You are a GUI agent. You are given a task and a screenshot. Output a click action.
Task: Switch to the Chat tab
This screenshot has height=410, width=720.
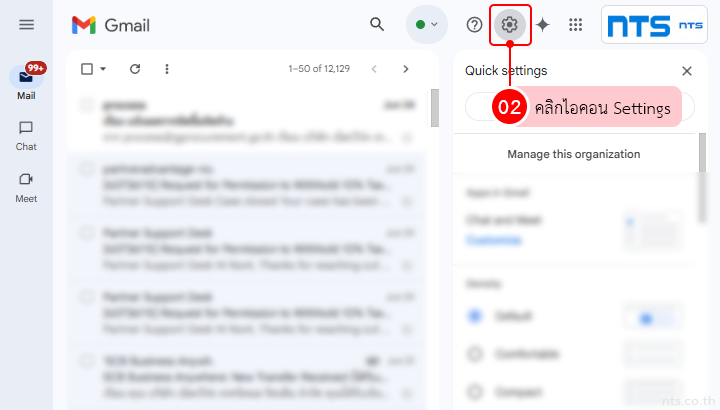click(27, 135)
